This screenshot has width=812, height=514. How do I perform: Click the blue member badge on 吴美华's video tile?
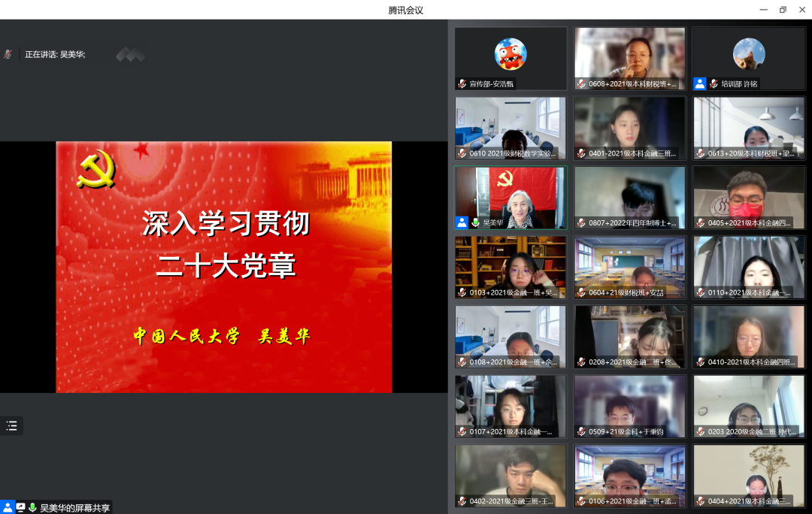click(x=462, y=222)
